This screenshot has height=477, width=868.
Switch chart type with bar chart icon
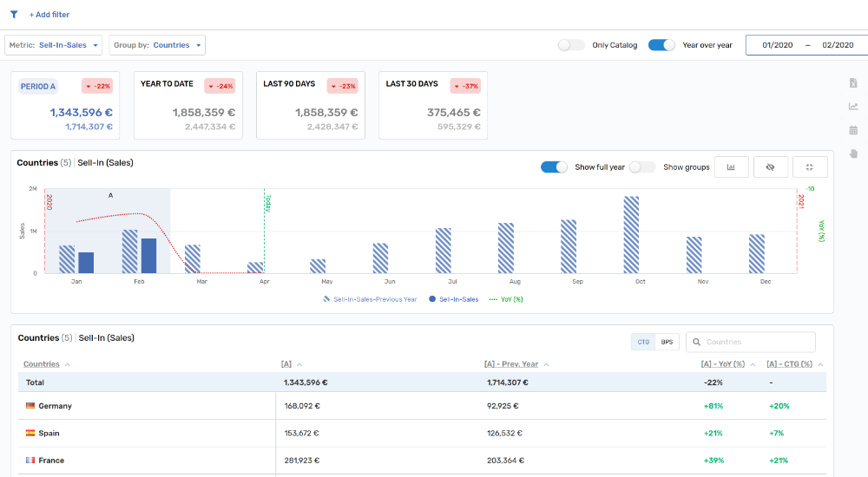731,167
